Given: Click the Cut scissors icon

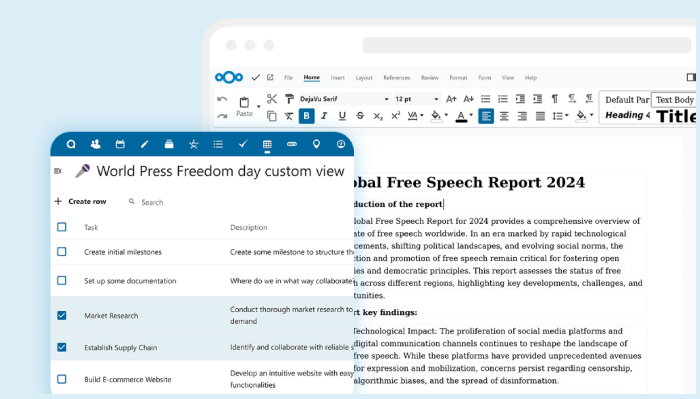Looking at the screenshot, I should [271, 99].
